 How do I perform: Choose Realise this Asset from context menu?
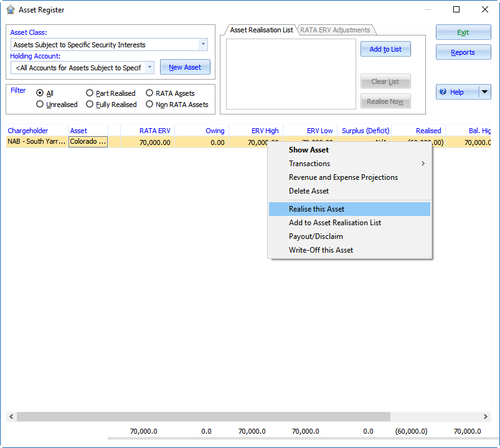coord(316,209)
